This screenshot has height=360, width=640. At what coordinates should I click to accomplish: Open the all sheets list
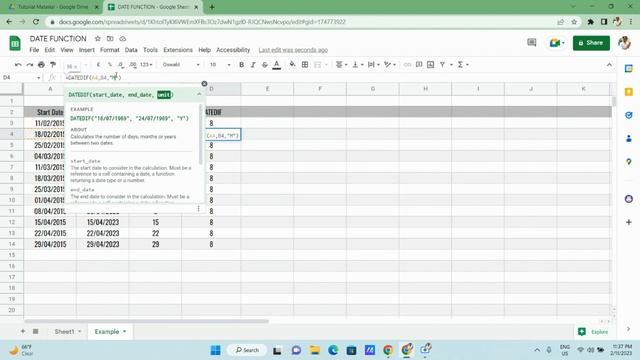coord(36,331)
